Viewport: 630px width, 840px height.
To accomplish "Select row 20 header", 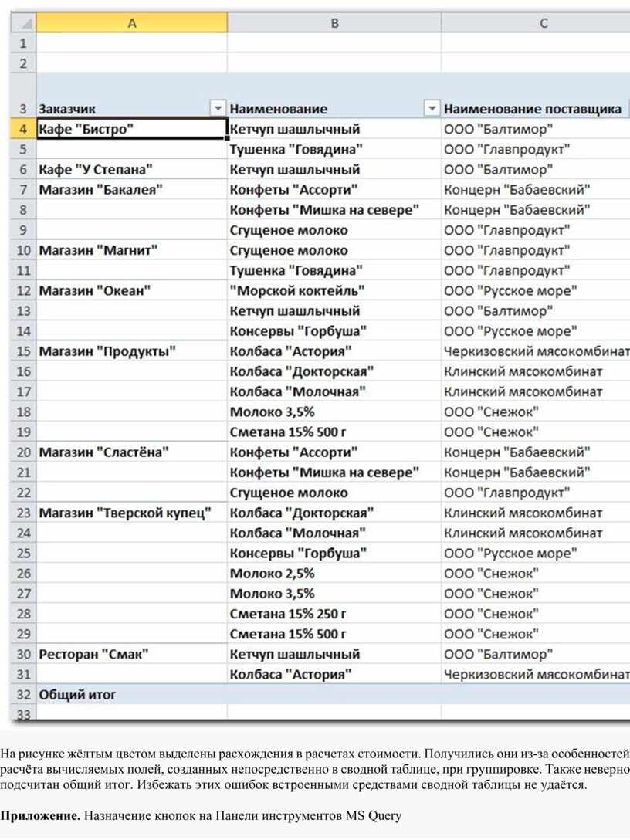I will (x=23, y=452).
